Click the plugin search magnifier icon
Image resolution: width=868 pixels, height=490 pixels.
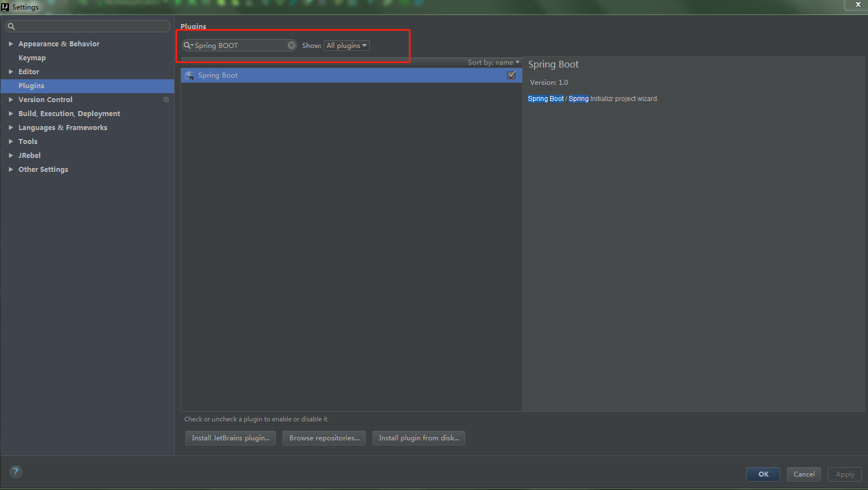pos(188,45)
